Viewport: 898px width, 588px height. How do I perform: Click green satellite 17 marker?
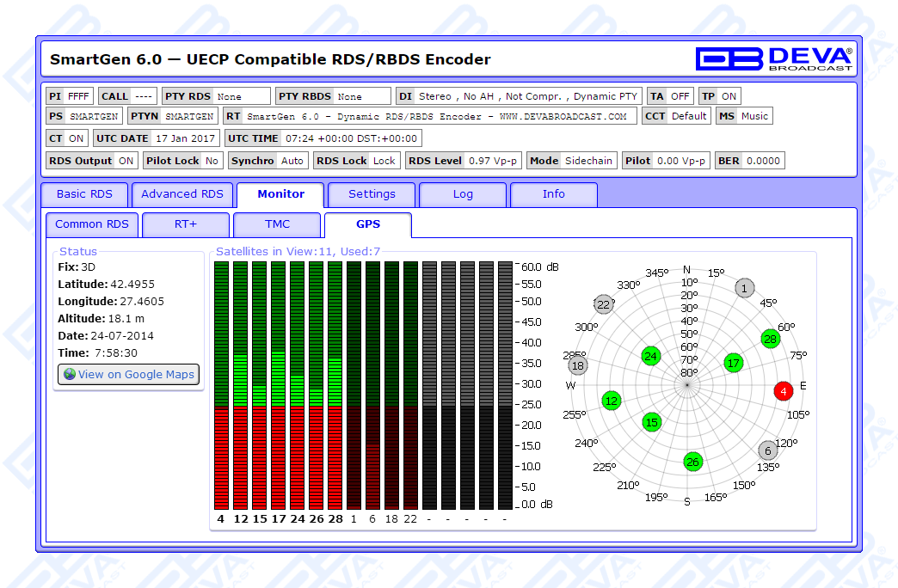(733, 363)
